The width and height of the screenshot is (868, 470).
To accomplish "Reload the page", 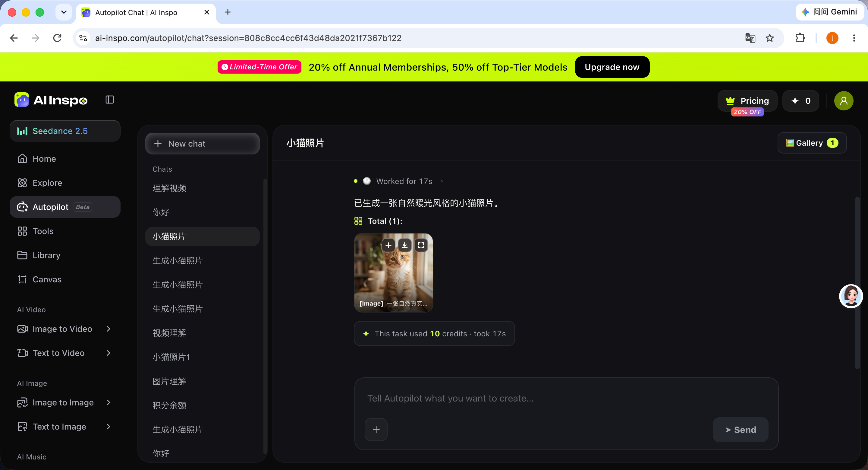I will (57, 38).
